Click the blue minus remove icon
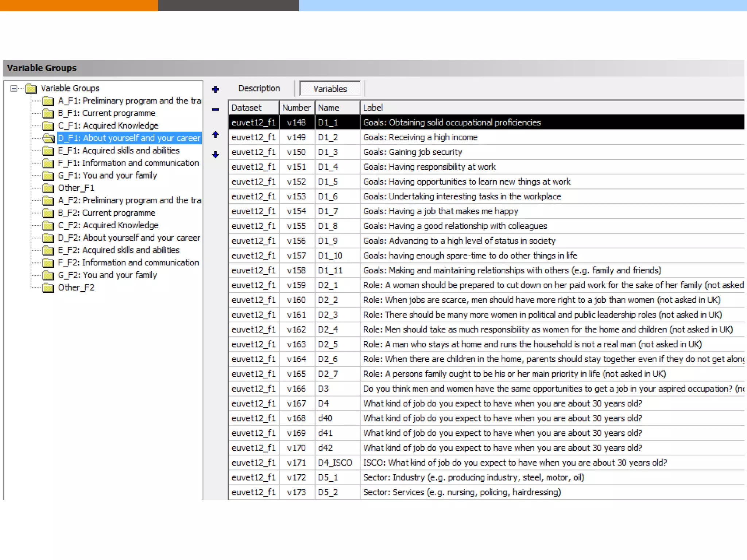This screenshot has height=560, width=747. point(216,109)
